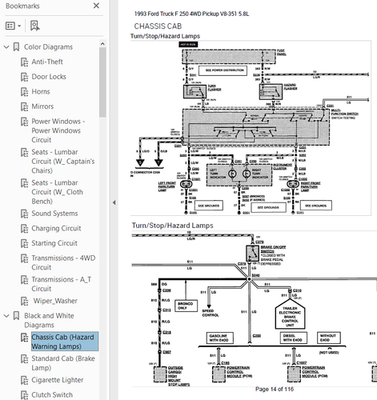The width and height of the screenshot is (377, 400).
Task: Click the Chassis Cab bookmark page icon
Action: coord(24,337)
